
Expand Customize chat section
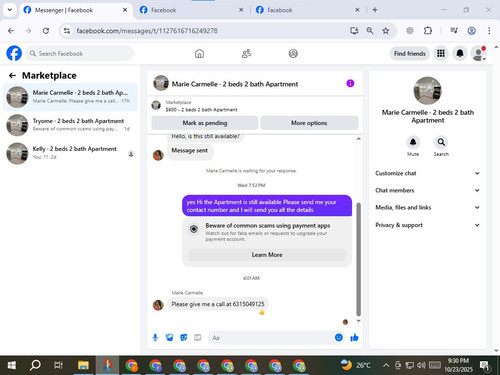(428, 173)
